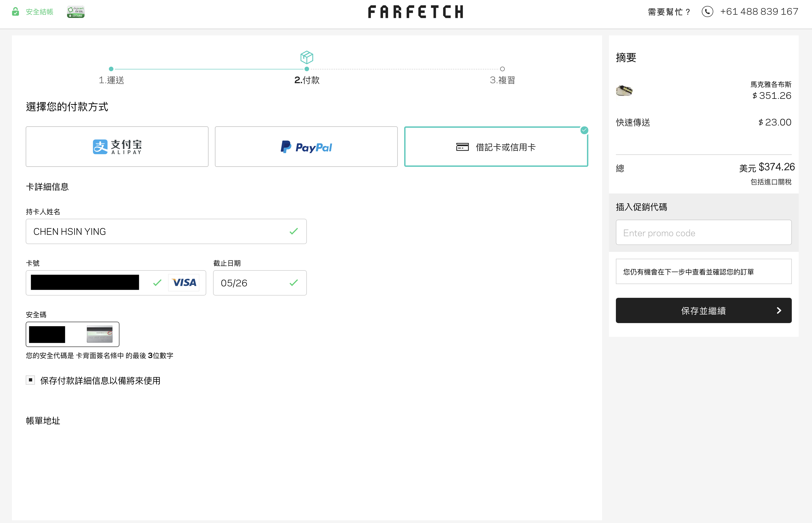
Task: Click step 2.付款 in progress bar
Action: coord(307,80)
